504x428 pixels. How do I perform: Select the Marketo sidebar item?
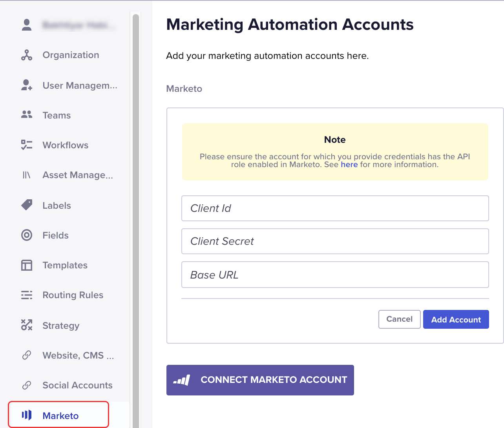pos(58,414)
